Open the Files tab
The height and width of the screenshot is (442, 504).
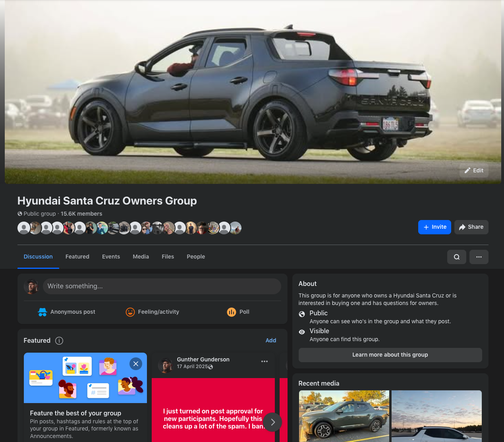point(168,257)
